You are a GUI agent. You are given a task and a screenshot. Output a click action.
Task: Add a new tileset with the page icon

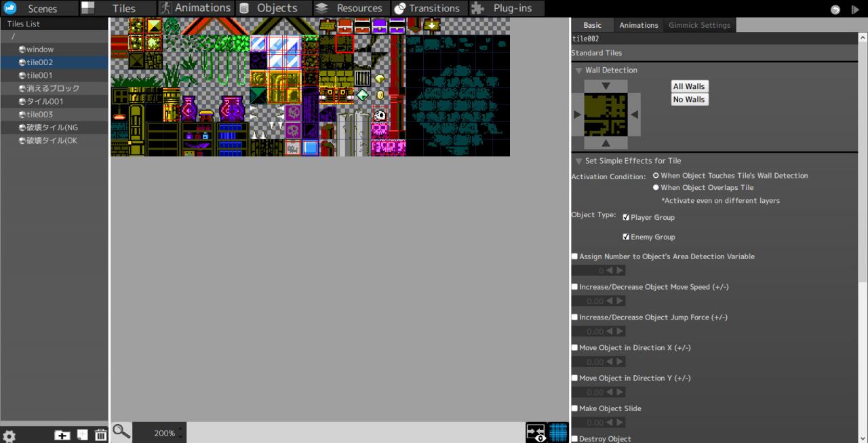(82, 435)
